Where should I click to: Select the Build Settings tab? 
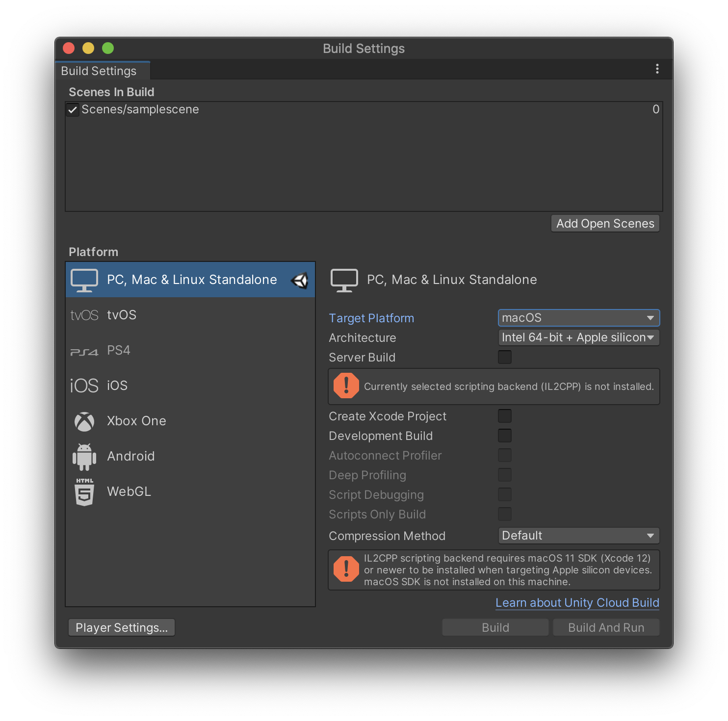103,71
